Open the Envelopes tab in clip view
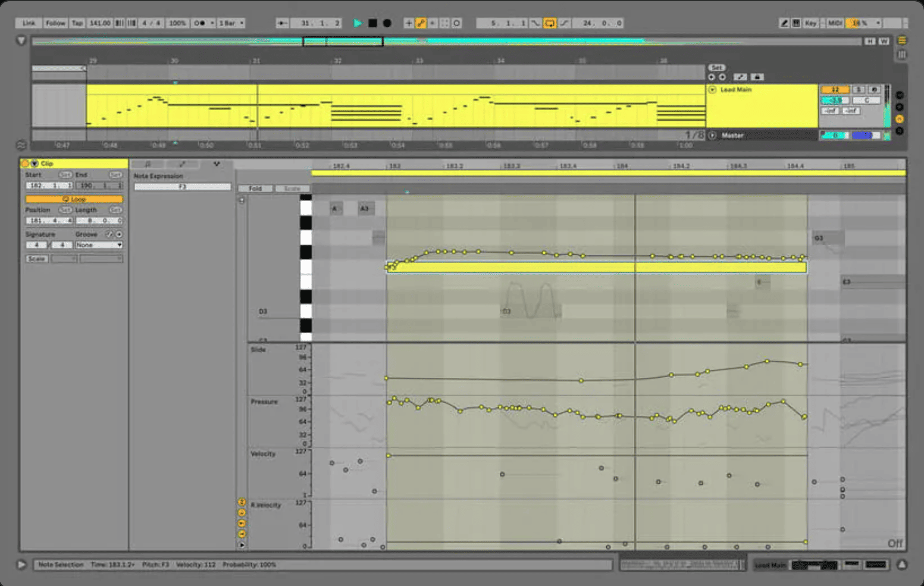The width and height of the screenshot is (924, 586). (x=182, y=164)
